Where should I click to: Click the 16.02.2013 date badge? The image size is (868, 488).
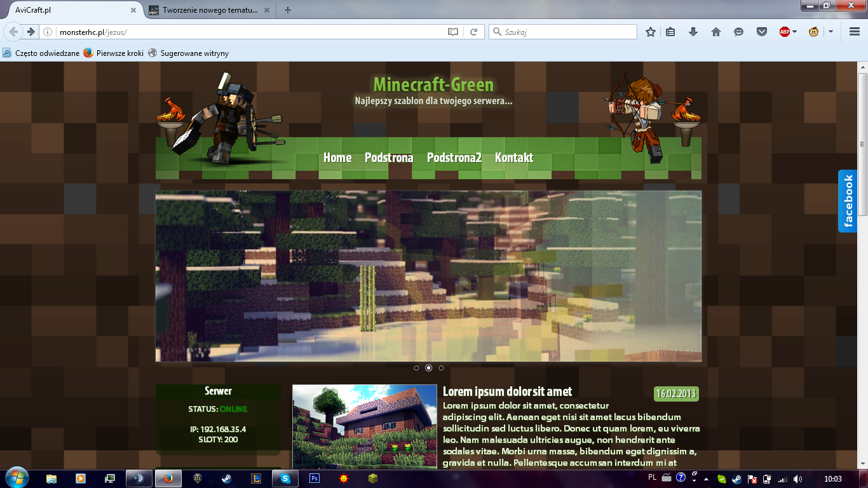pos(676,393)
